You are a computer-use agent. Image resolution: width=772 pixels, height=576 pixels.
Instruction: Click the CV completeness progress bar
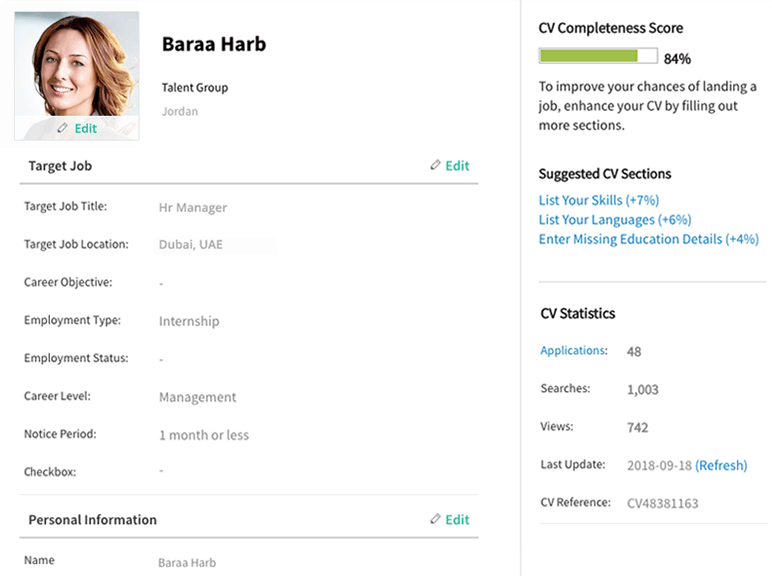(598, 56)
